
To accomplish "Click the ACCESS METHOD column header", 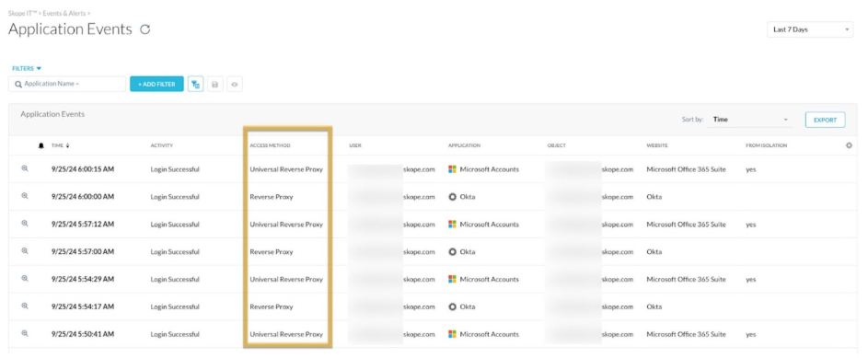I will click(x=270, y=145).
